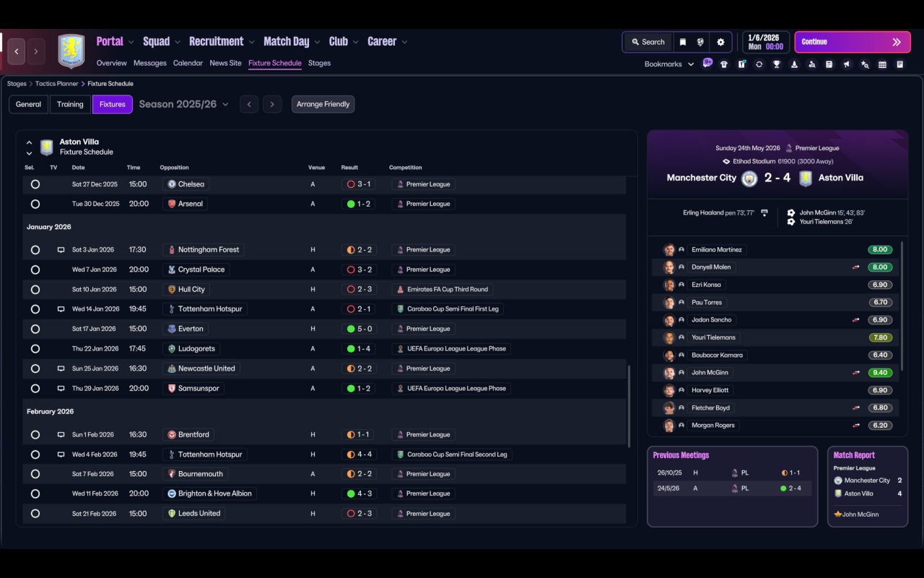Select the General tab
The image size is (924, 578).
(x=29, y=104)
